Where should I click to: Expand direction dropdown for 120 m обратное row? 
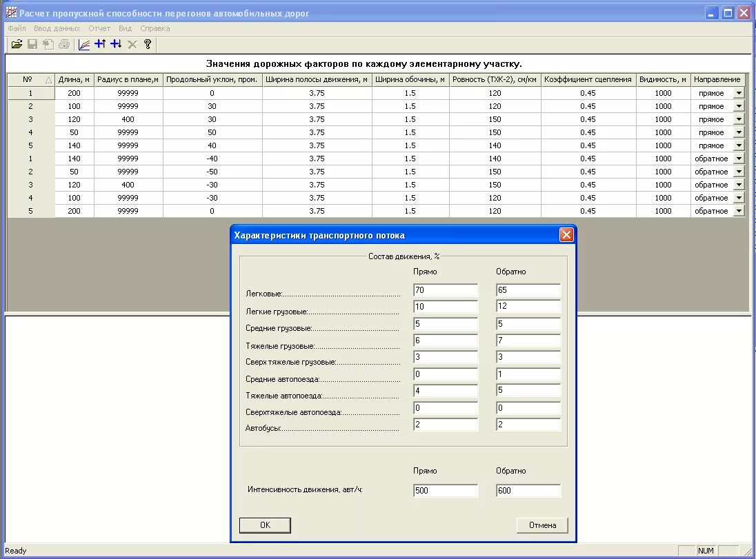point(739,185)
